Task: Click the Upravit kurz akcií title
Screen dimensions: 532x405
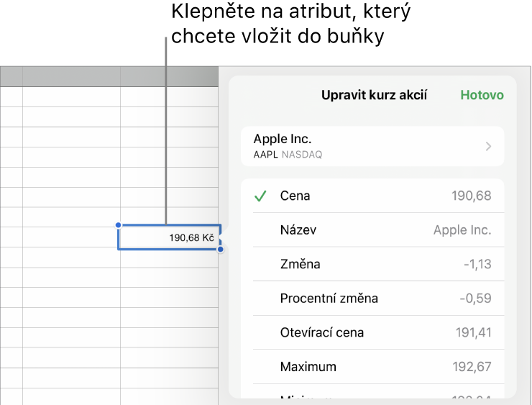Action: click(x=374, y=95)
